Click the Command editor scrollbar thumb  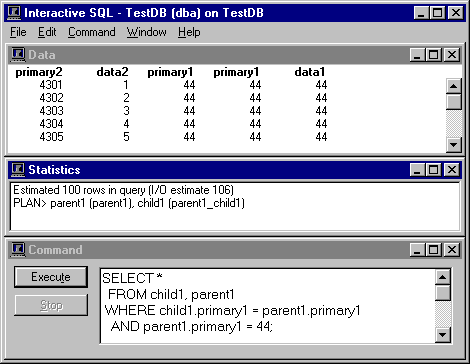(x=443, y=293)
